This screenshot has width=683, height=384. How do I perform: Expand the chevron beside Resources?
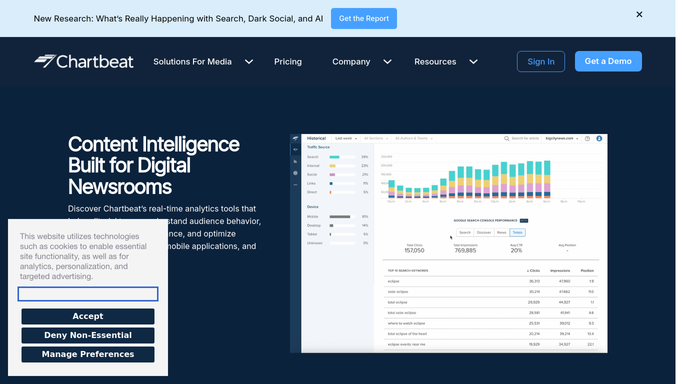point(473,62)
